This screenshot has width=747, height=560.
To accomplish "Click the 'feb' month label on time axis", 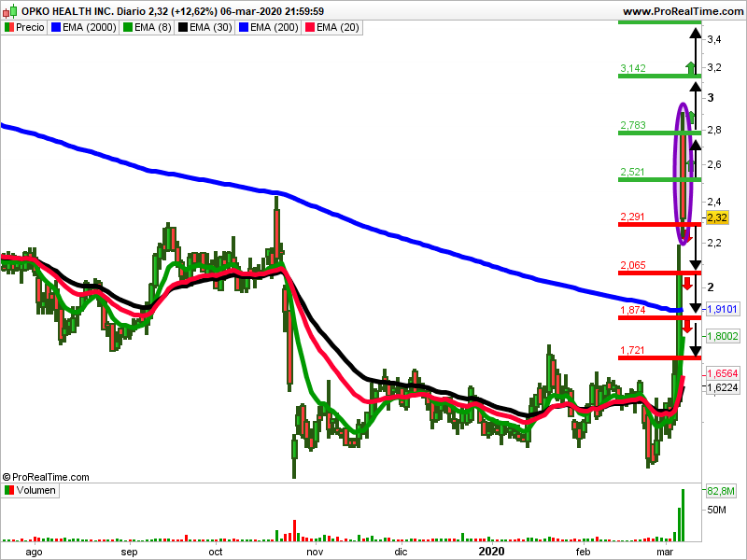I will (583, 552).
